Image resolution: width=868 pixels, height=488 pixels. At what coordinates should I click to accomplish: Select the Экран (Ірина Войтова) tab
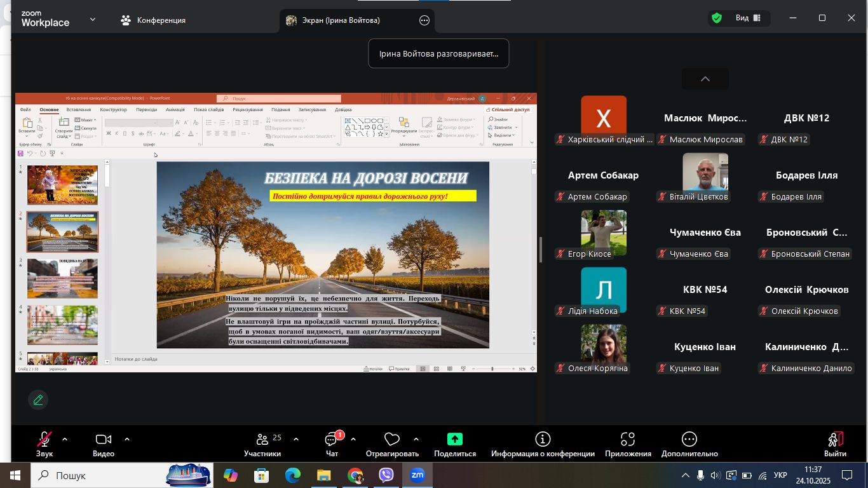pyautogui.click(x=341, y=20)
